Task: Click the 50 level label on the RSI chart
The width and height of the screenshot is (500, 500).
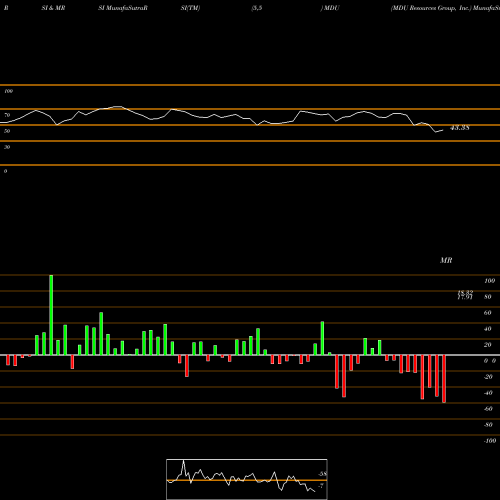Action: [7, 131]
